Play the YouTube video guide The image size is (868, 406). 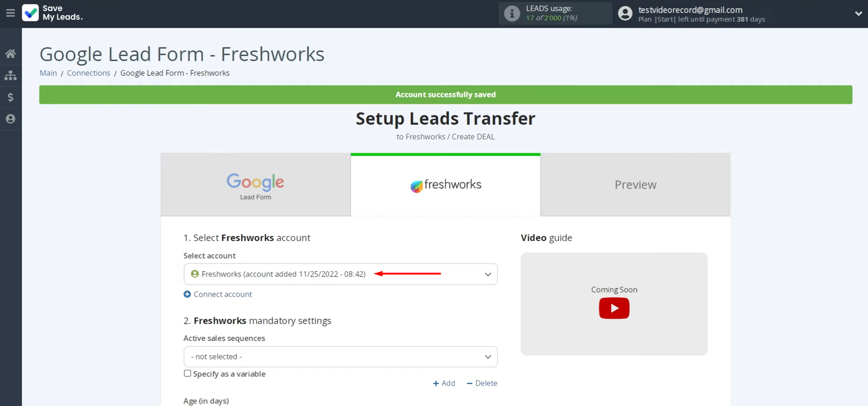(x=614, y=308)
